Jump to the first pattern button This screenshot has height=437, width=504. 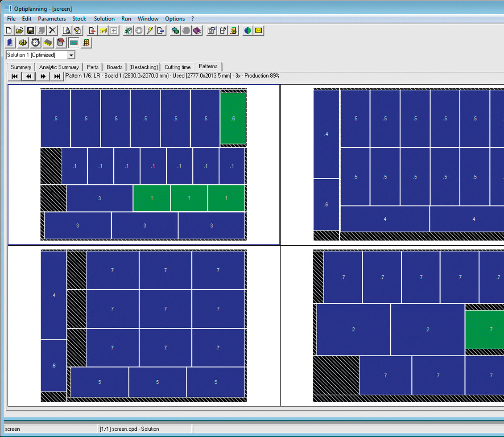pyautogui.click(x=14, y=76)
